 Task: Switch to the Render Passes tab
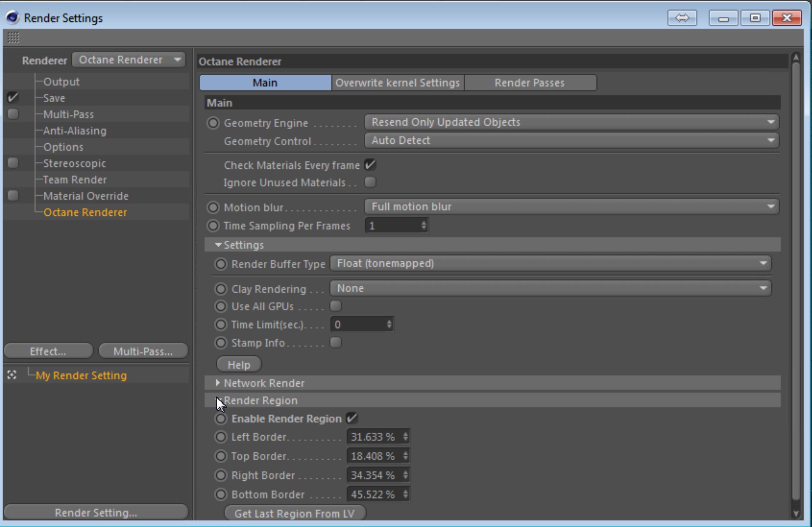[529, 83]
